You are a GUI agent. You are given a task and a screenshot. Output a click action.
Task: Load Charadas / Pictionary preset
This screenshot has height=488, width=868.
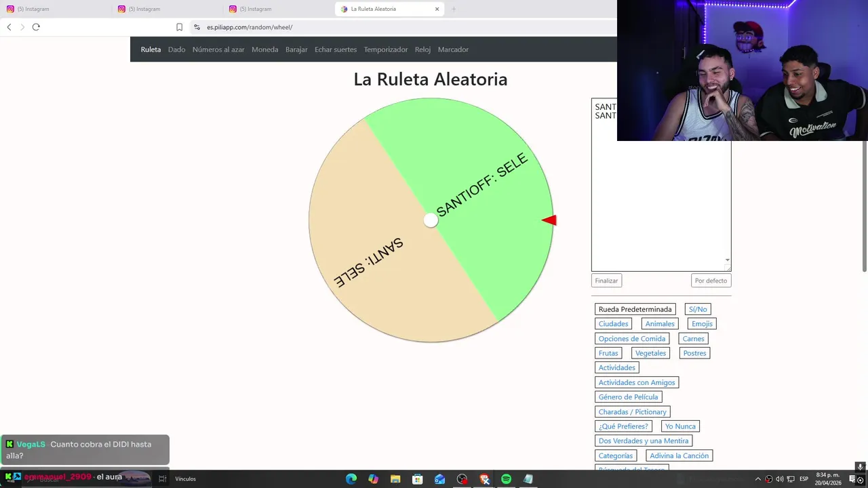pyautogui.click(x=633, y=412)
